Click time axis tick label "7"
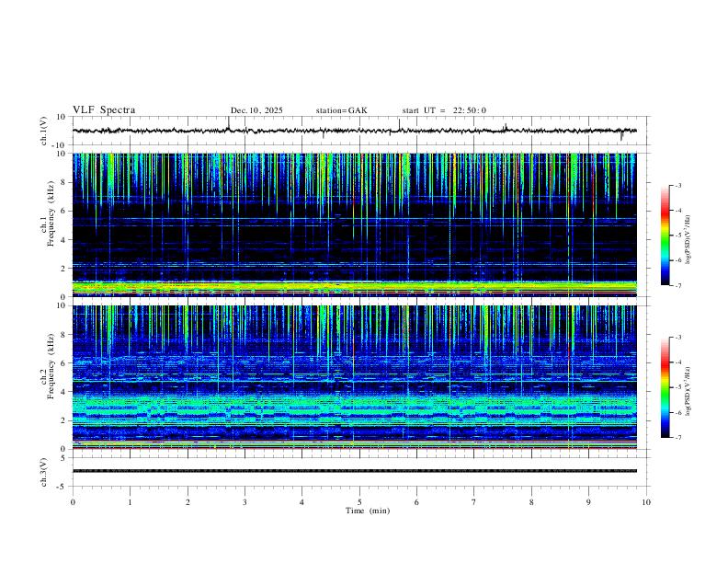This screenshot has width=728, height=563. click(x=474, y=502)
